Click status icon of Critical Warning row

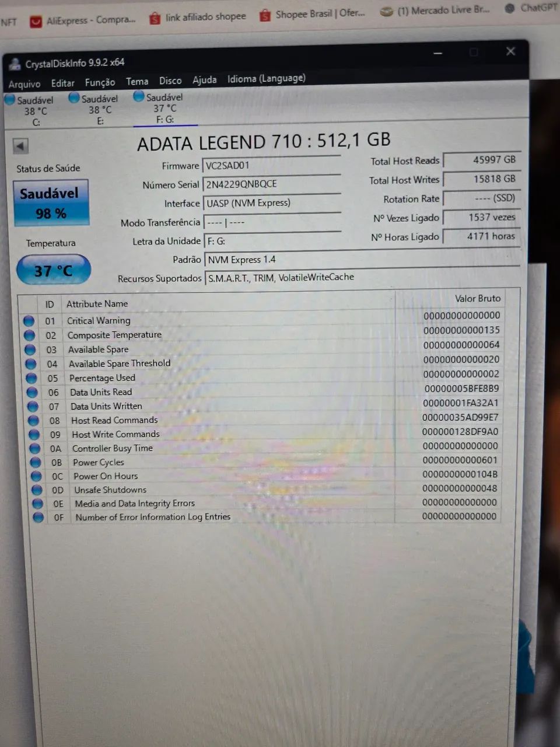pyautogui.click(x=29, y=321)
